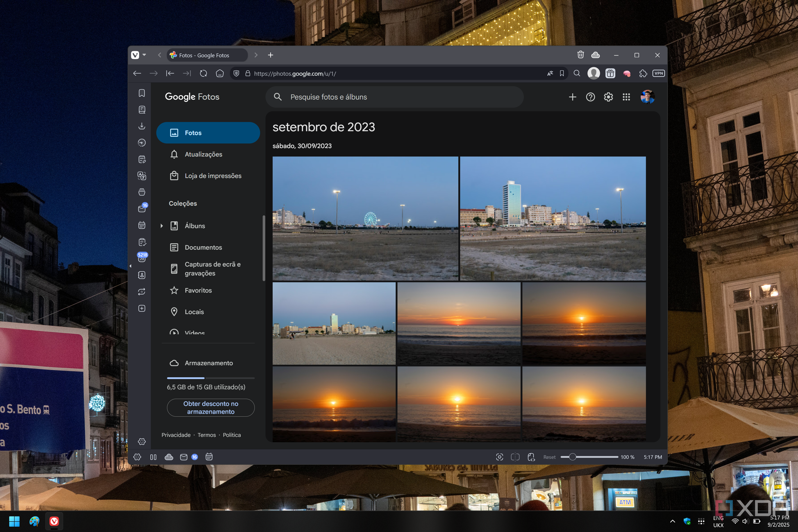This screenshot has height=532, width=798.
Task: Open the Google apps grid
Action: tap(626, 97)
